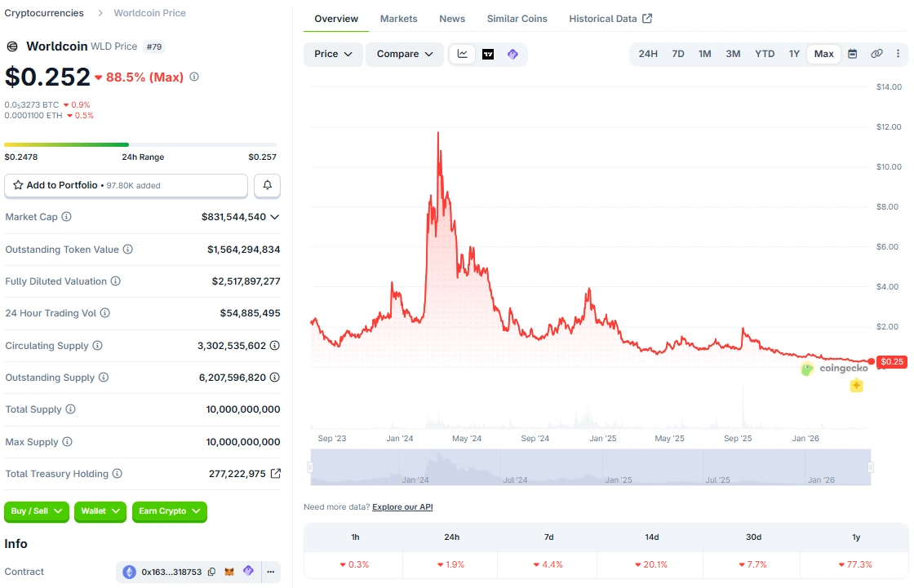This screenshot has height=588, width=914.
Task: Open the Price dropdown
Action: [x=333, y=55]
